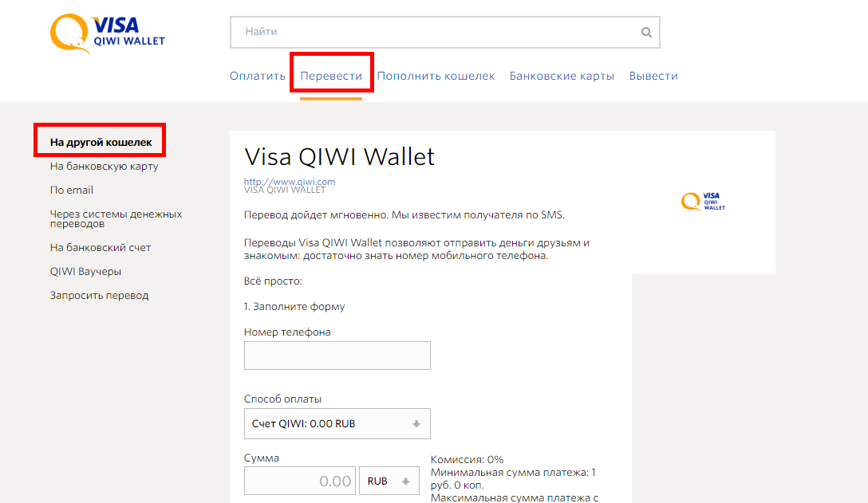
Task: Open the Оплатить tab
Action: (x=258, y=76)
